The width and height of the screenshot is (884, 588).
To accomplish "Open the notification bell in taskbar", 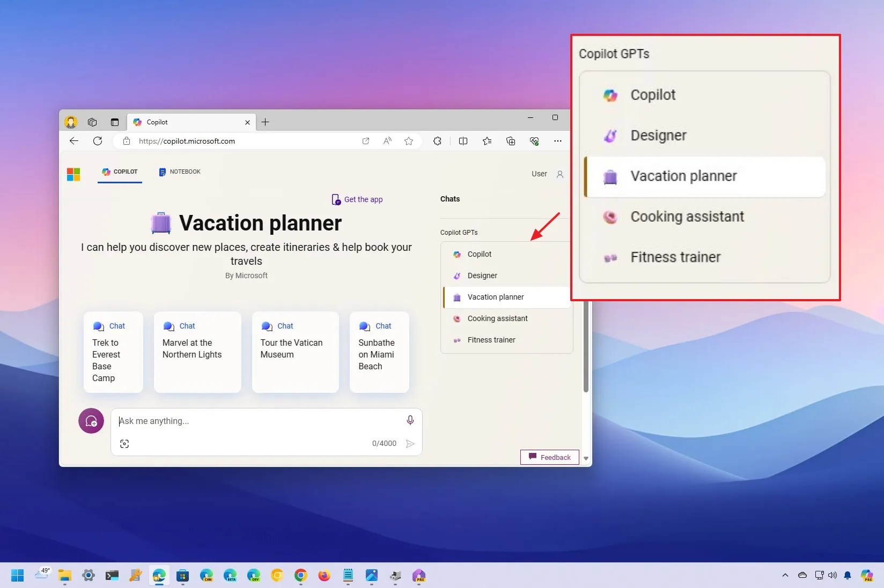I will [x=848, y=575].
